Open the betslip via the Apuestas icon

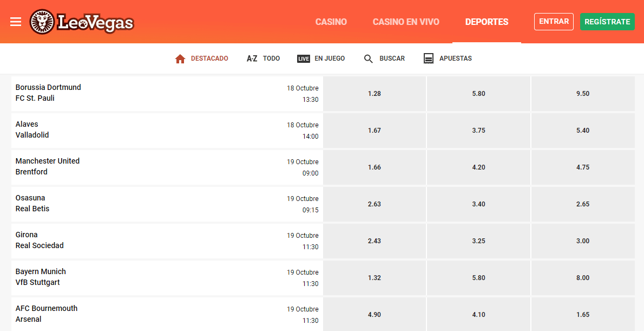[429, 58]
